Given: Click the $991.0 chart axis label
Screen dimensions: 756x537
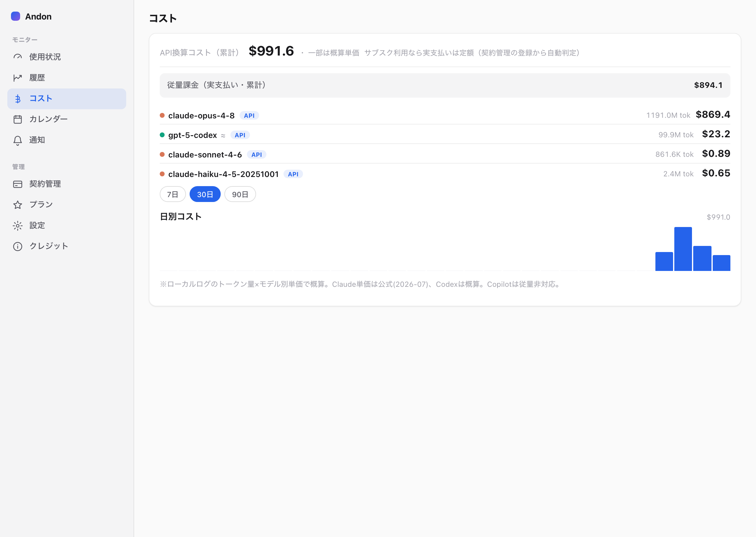Looking at the screenshot, I should (718, 217).
